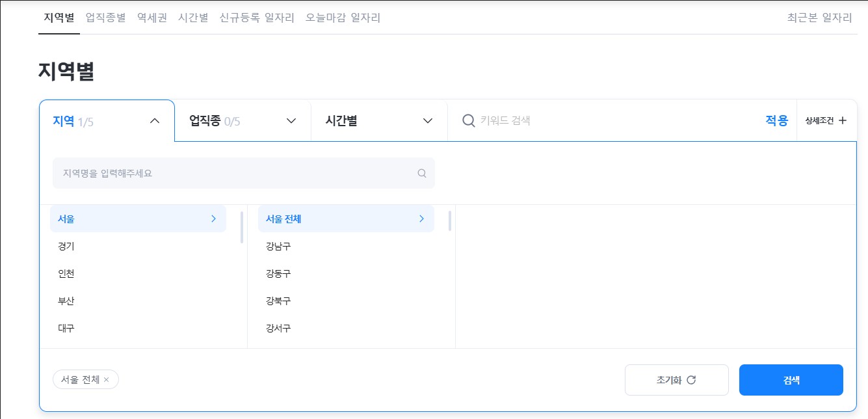
Task: Select 경기 in the region list
Action: click(x=66, y=246)
